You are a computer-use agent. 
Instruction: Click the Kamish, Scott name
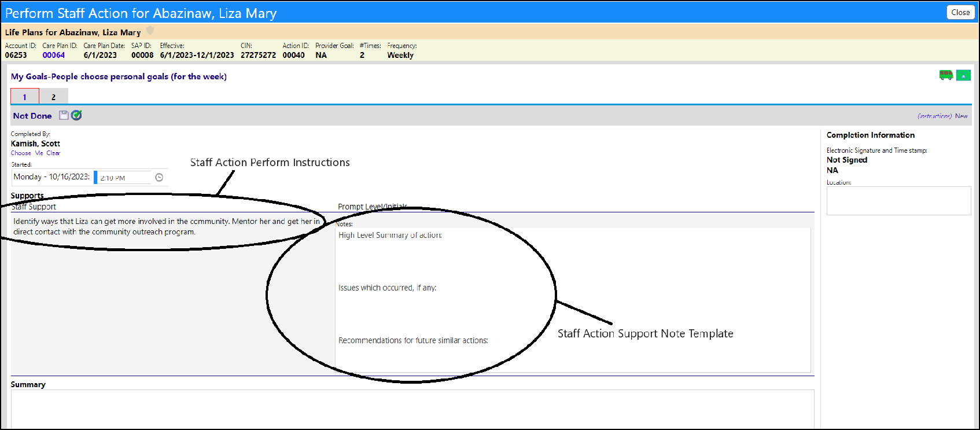(35, 144)
